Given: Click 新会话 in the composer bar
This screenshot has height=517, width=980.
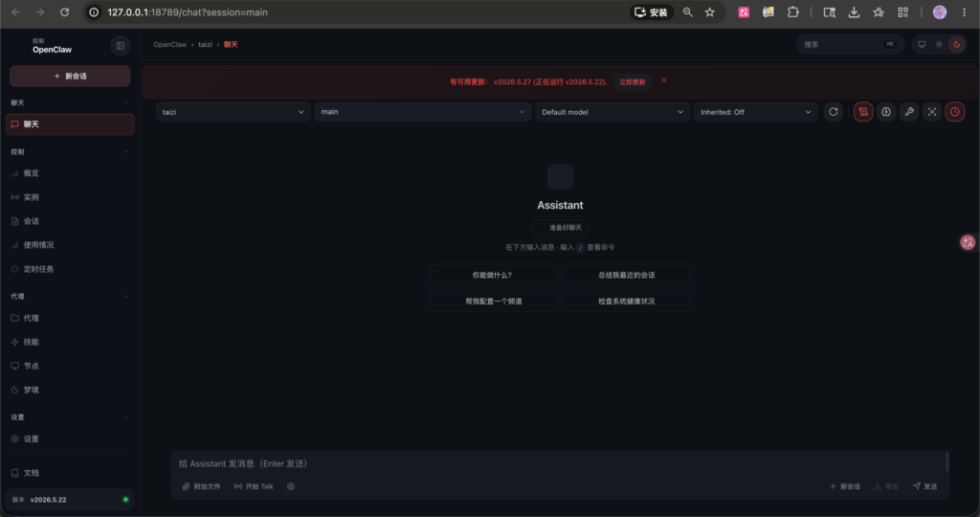Looking at the screenshot, I should coord(845,486).
